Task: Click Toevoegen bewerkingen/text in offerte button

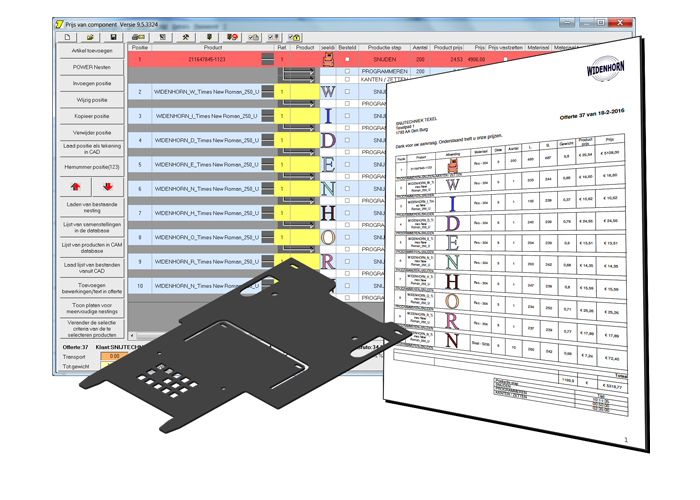Action: coord(92,288)
